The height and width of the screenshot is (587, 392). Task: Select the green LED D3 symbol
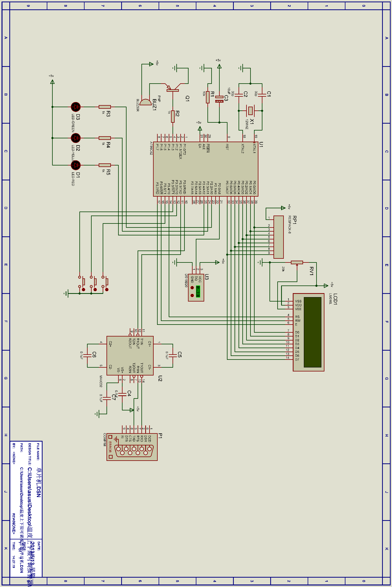[76, 107]
